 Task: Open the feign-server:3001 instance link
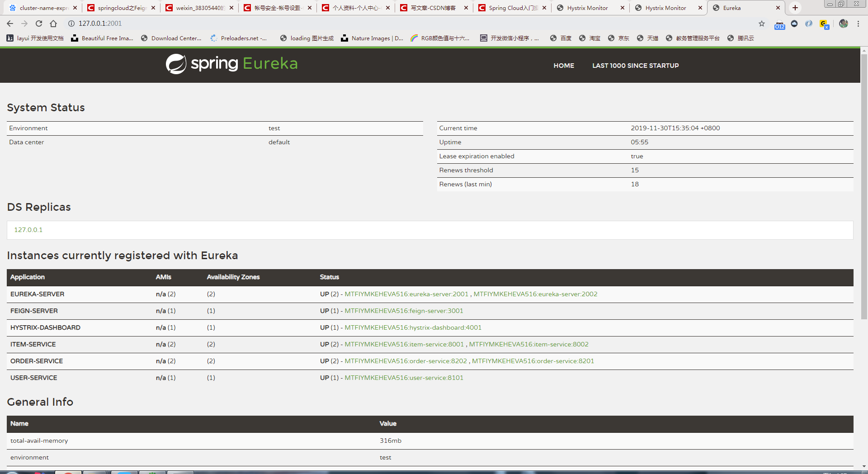[x=404, y=311]
